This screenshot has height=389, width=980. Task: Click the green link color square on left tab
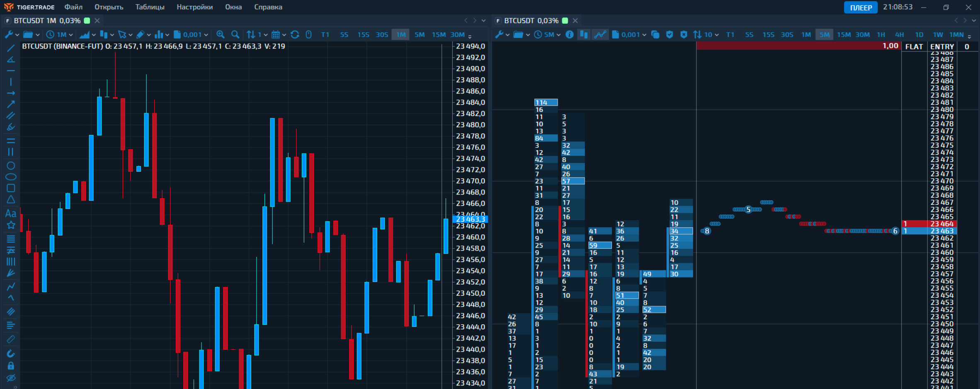(87, 21)
